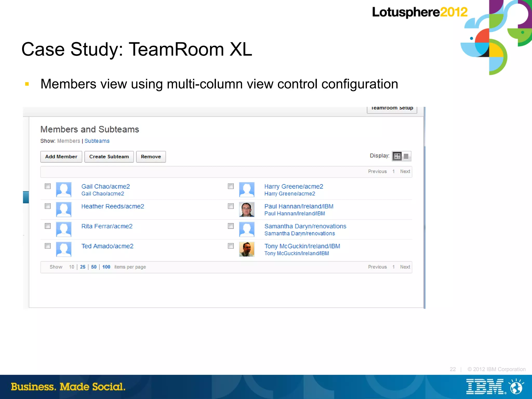Go to Previous page in bottom pager
The image size is (532, 399).
pos(377,267)
